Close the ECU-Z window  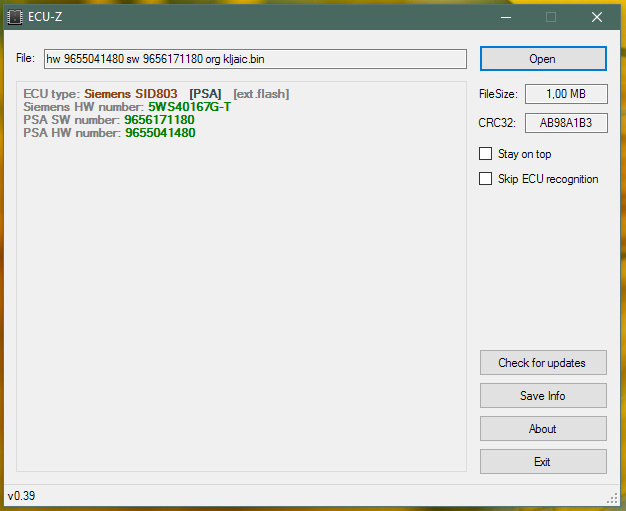click(x=597, y=17)
